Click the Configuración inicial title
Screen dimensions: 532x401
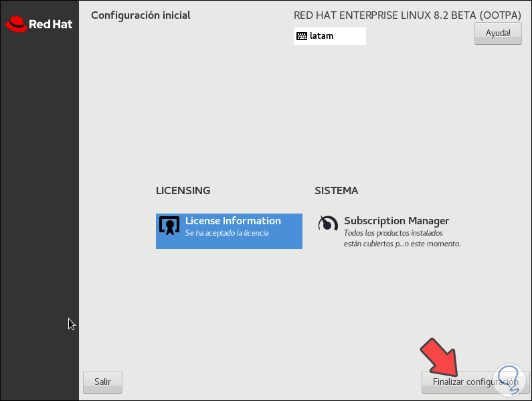(x=141, y=15)
